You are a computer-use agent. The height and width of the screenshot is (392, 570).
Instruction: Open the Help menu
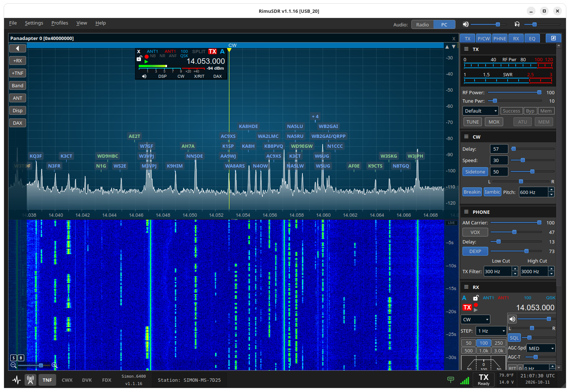point(101,23)
